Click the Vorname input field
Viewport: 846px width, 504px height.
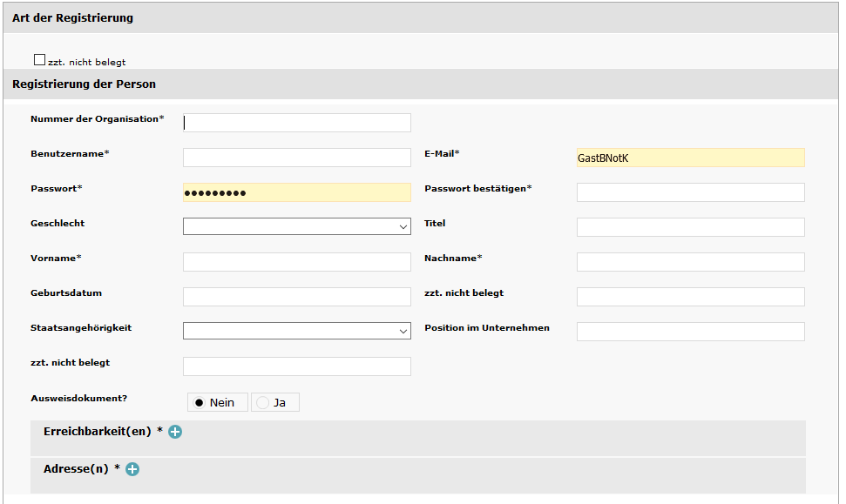tap(297, 262)
